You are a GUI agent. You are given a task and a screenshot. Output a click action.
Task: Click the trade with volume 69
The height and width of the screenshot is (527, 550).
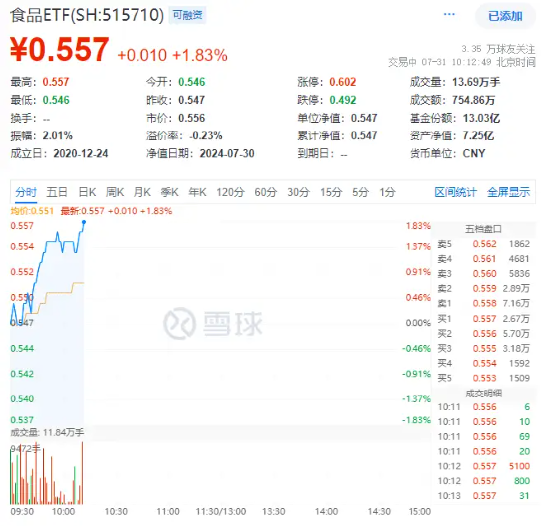[524, 436]
